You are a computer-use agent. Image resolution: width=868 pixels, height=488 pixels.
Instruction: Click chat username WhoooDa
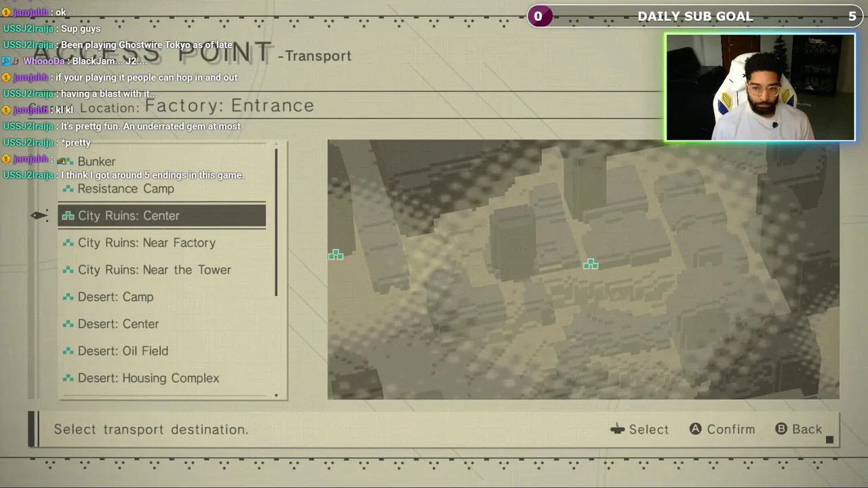tap(44, 61)
